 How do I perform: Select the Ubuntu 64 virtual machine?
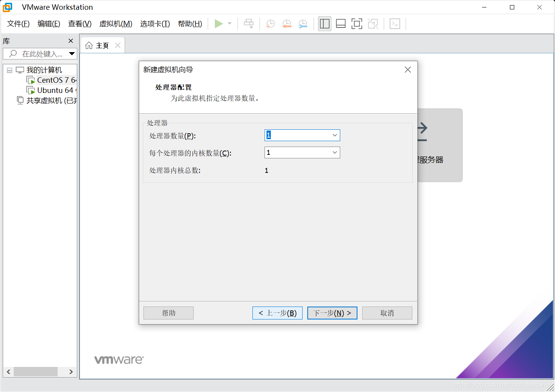tap(57, 90)
